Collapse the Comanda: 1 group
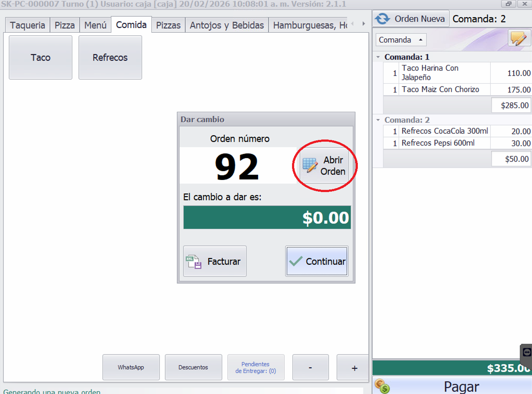The image size is (532, 394). point(378,57)
